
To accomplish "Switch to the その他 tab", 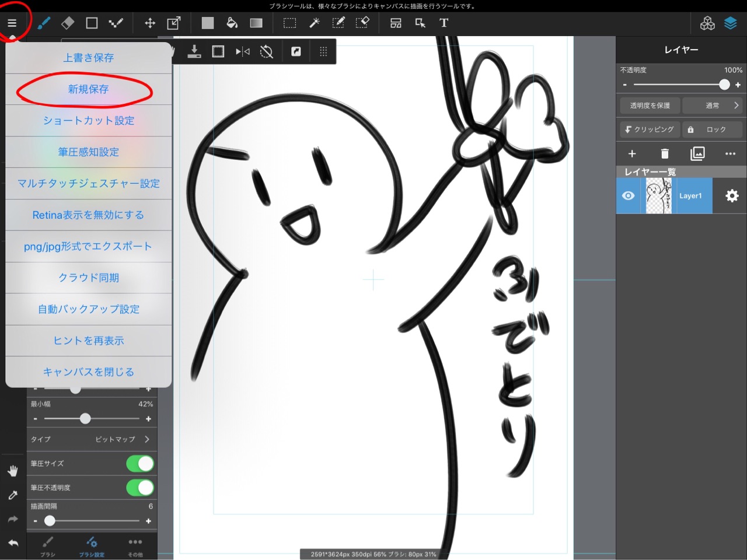I will pyautogui.click(x=135, y=547).
